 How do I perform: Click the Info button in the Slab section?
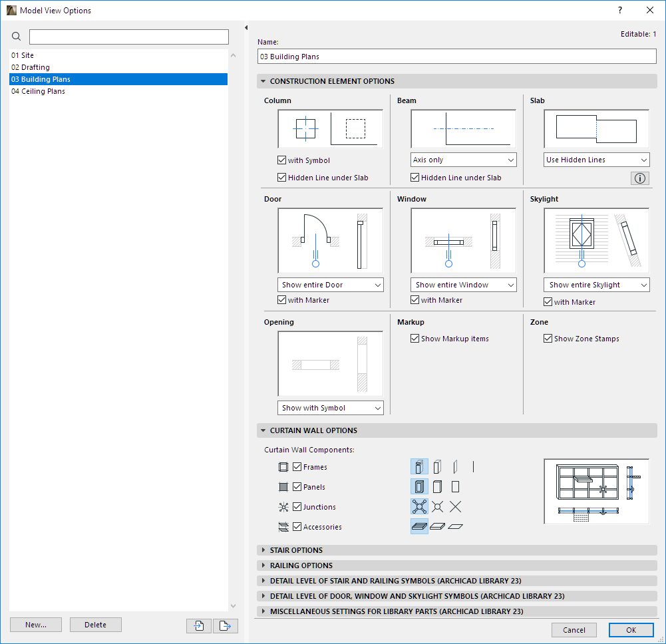pyautogui.click(x=639, y=178)
